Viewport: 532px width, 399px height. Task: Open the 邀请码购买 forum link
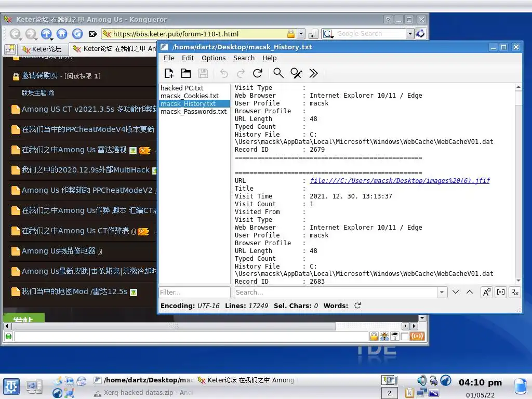tap(39, 76)
